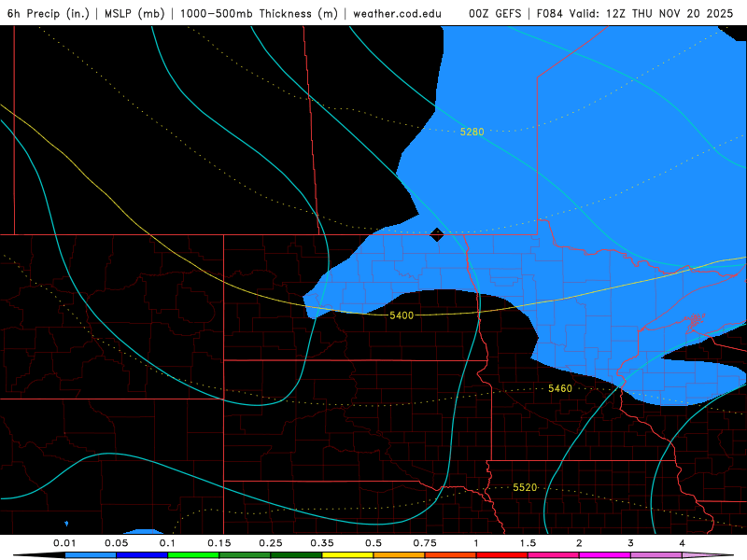
Task: Click the 'F084' forecast hour text
Action: [550, 13]
